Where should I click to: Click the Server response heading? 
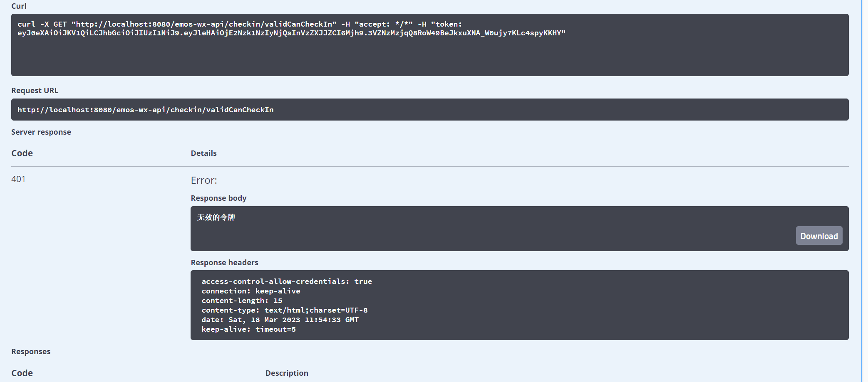(x=41, y=132)
